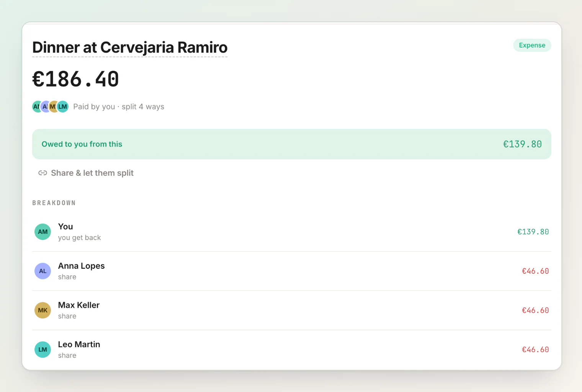Open the Owed to you from this banner

point(292,144)
